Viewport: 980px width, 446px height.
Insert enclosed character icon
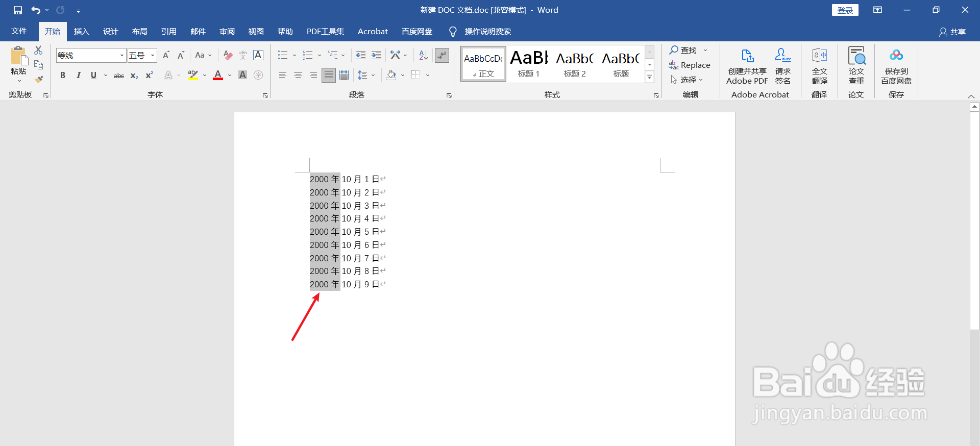(258, 75)
